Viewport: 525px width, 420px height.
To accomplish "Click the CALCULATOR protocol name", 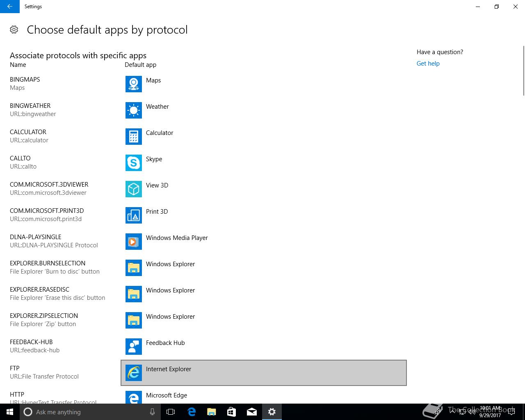I will [x=28, y=132].
